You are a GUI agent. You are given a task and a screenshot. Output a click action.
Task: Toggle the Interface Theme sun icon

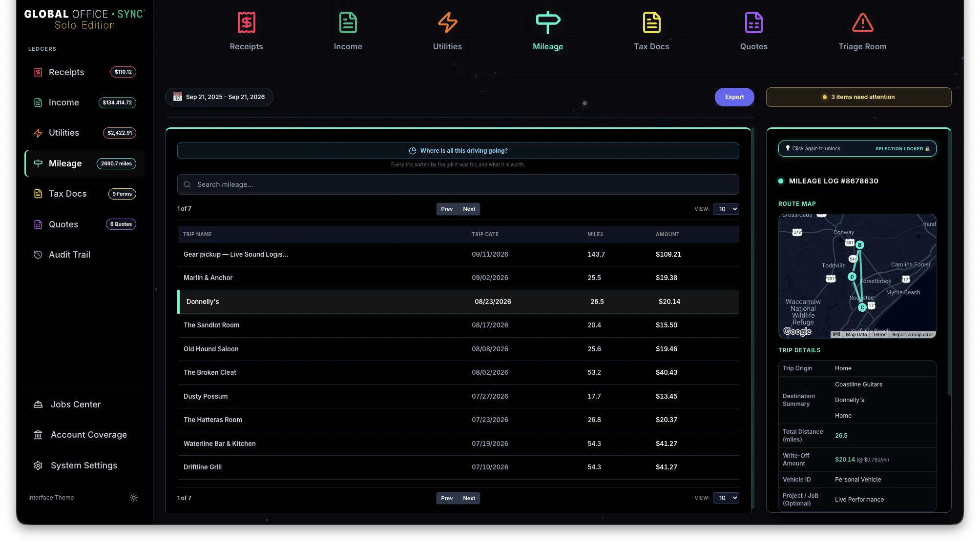(x=134, y=498)
